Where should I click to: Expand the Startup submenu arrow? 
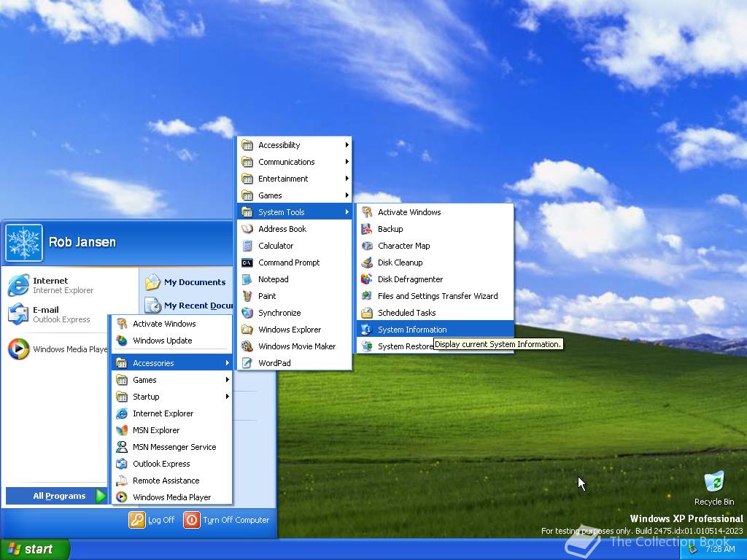(x=228, y=397)
